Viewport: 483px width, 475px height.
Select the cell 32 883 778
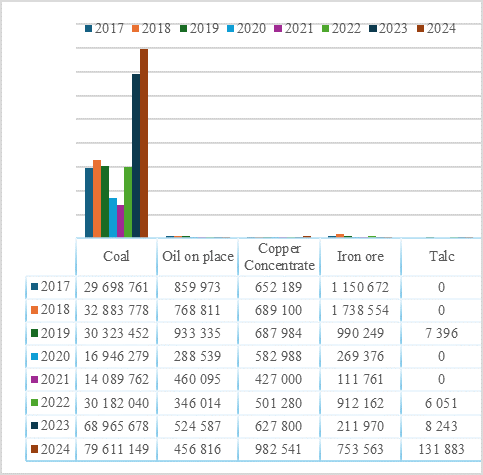(x=116, y=310)
